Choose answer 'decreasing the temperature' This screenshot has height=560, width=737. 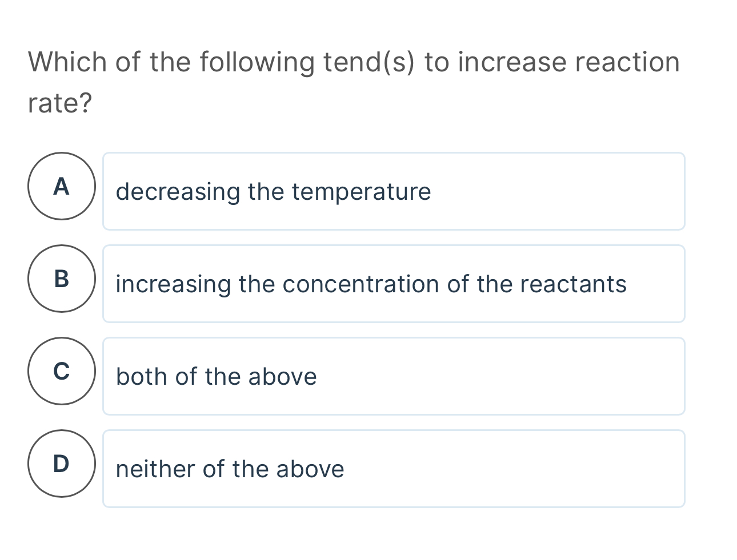click(x=273, y=192)
